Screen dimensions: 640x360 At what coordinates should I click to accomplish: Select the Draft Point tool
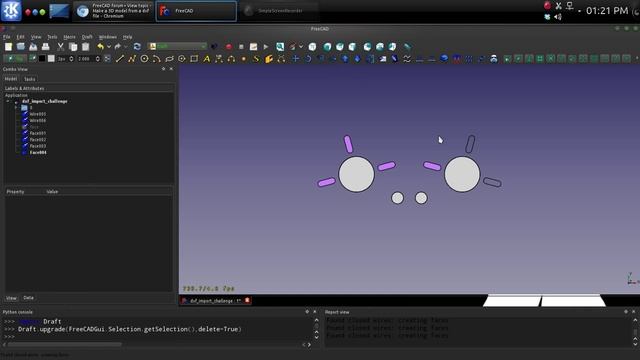pyautogui.click(x=244, y=59)
